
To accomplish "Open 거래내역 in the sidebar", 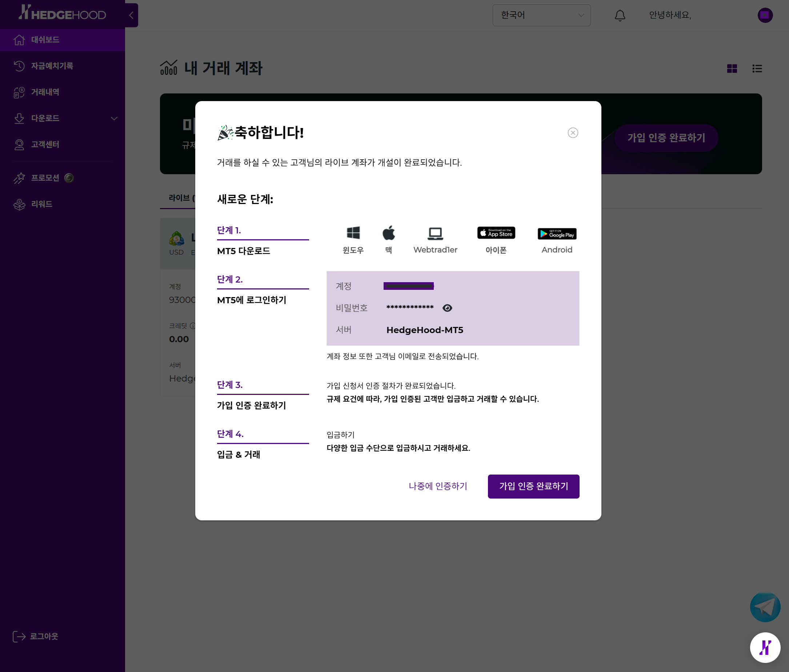I will click(63, 92).
